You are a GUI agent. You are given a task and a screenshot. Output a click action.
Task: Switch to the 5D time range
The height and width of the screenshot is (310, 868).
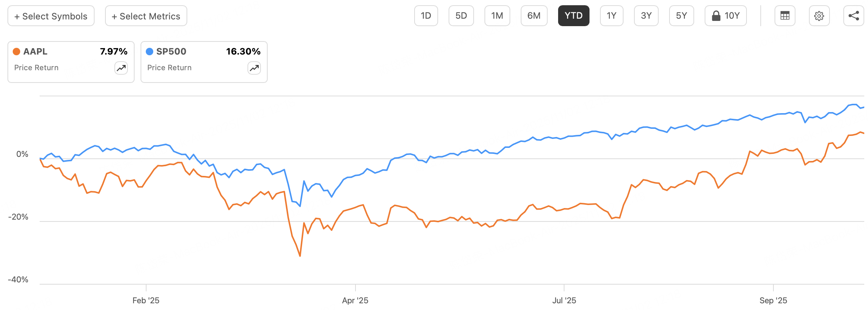click(x=461, y=16)
